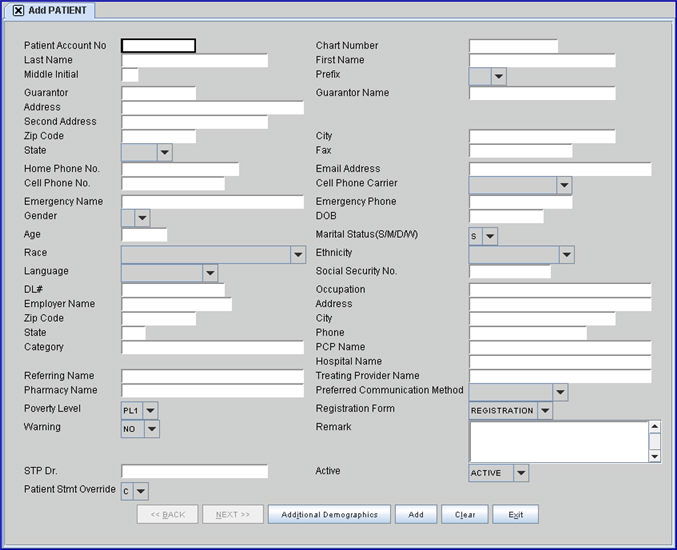Image resolution: width=677 pixels, height=550 pixels.
Task: Open the Race dropdown
Action: pyautogui.click(x=298, y=255)
